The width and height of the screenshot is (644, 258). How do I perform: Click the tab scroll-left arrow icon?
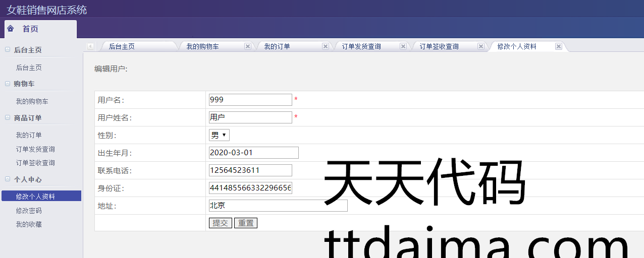[90, 46]
